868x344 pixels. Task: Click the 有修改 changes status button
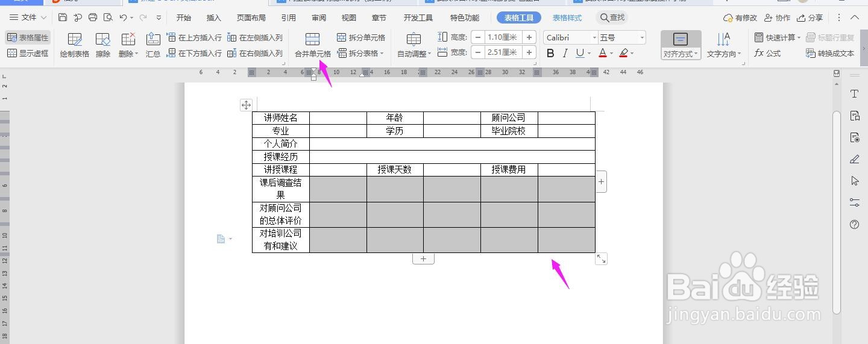[740, 18]
